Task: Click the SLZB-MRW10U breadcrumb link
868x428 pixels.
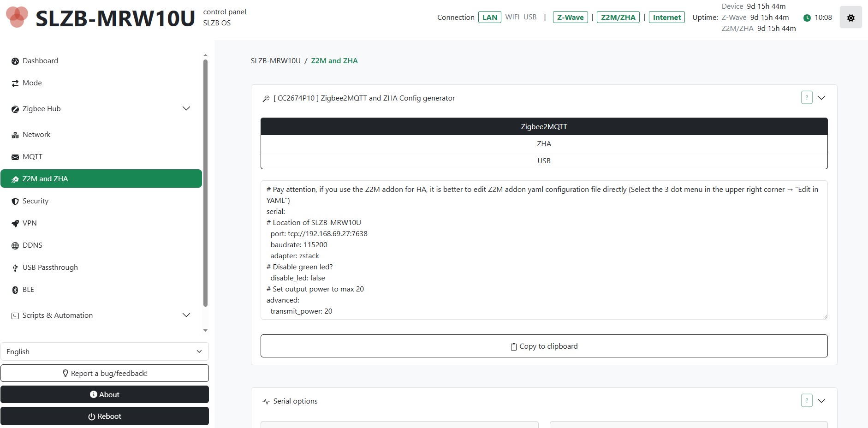Action: coord(276,61)
